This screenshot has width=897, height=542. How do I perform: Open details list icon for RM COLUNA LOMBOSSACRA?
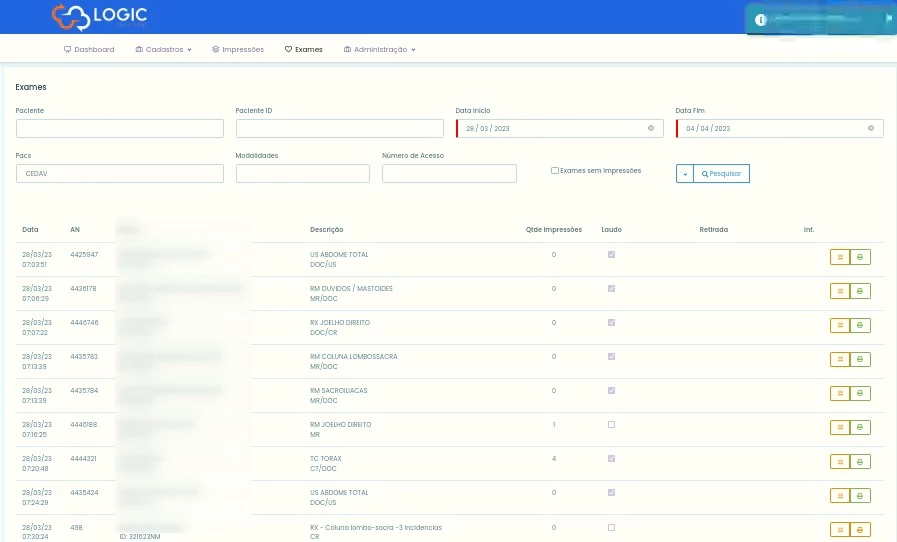point(840,359)
